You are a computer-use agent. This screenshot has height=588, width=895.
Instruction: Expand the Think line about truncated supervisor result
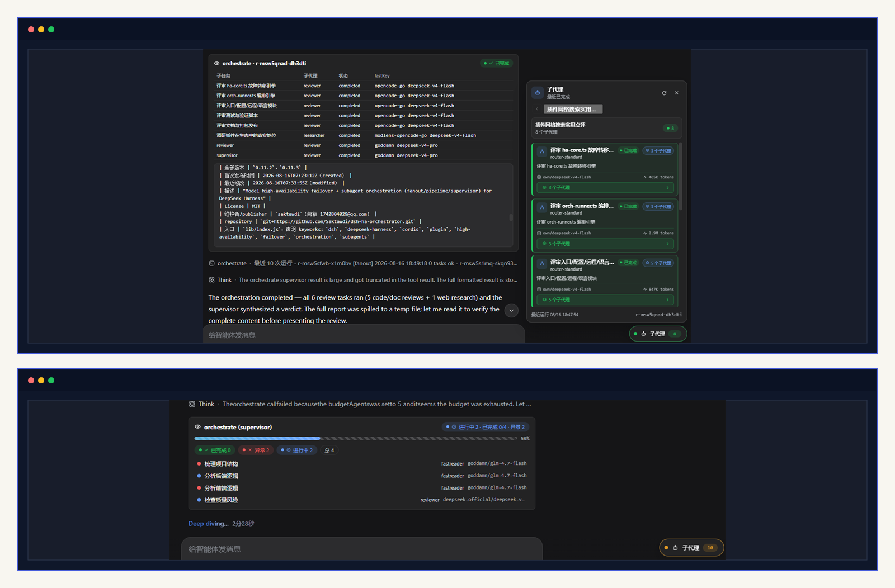(363, 280)
